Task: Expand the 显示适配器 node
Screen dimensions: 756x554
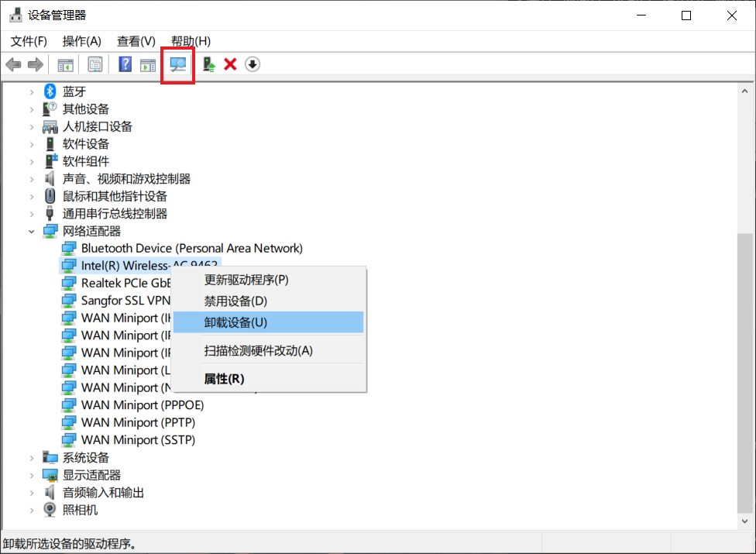Action: point(32,476)
